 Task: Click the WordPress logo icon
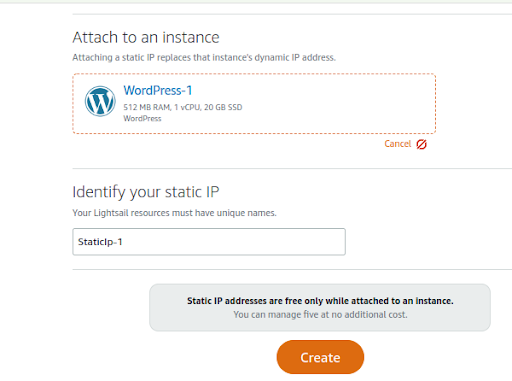click(100, 101)
